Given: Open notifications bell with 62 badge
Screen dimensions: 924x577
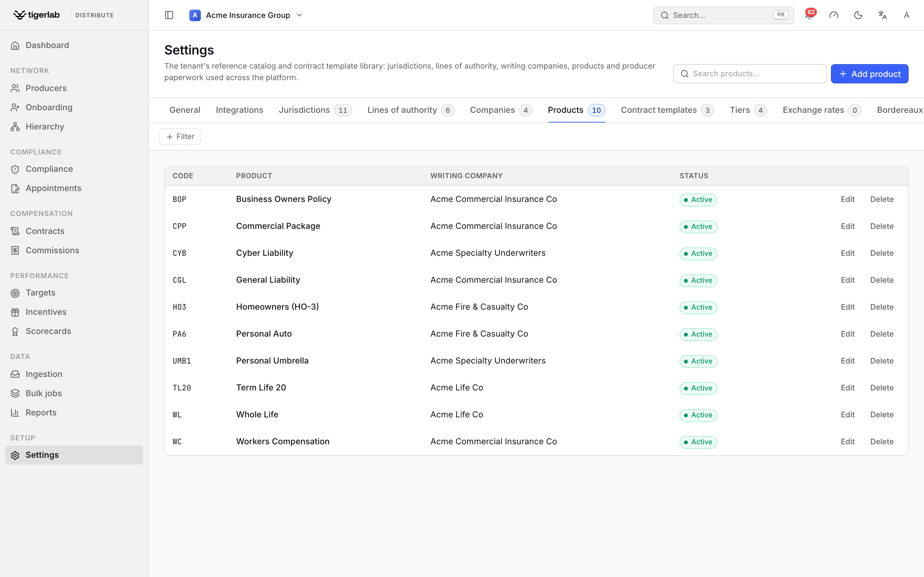Looking at the screenshot, I should coord(809,15).
